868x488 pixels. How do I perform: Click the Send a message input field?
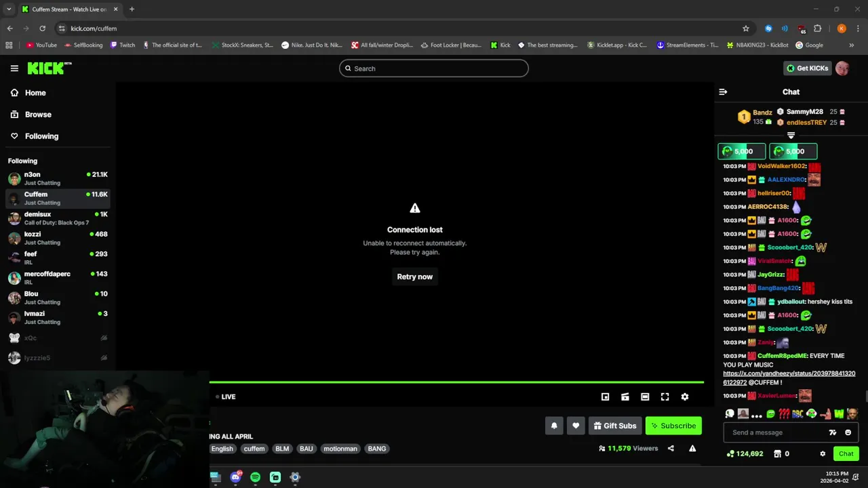774,432
